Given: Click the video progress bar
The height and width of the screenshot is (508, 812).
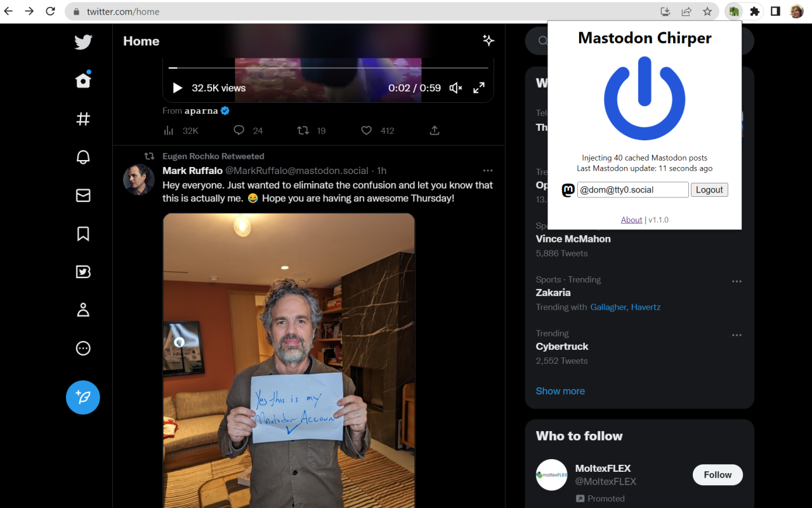Looking at the screenshot, I should [x=329, y=67].
